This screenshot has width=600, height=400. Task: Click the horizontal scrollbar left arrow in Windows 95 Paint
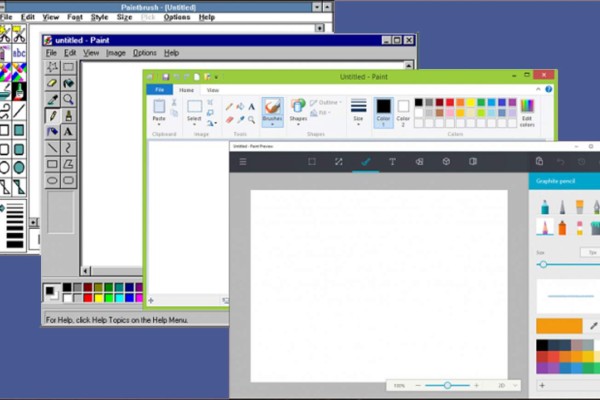pyautogui.click(x=86, y=271)
